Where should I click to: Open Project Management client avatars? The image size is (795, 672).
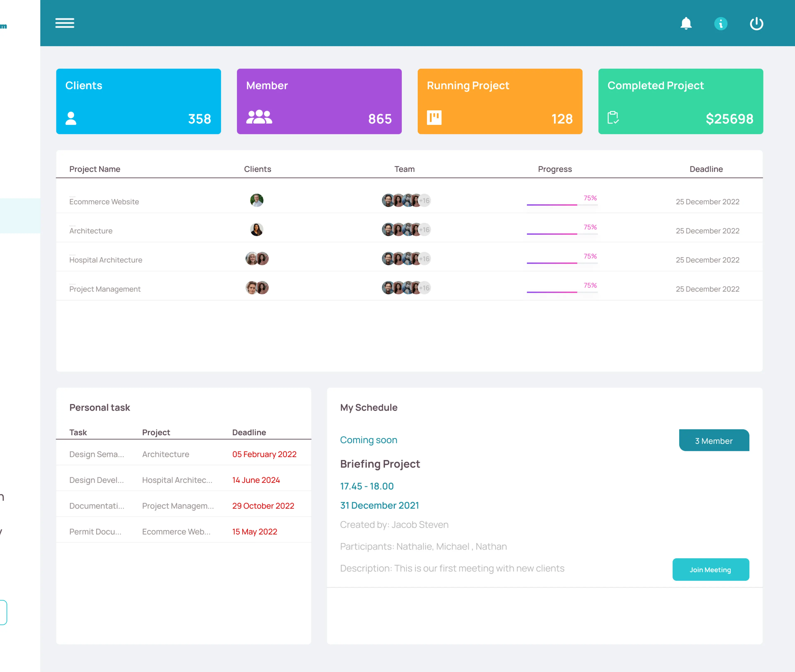257,288
